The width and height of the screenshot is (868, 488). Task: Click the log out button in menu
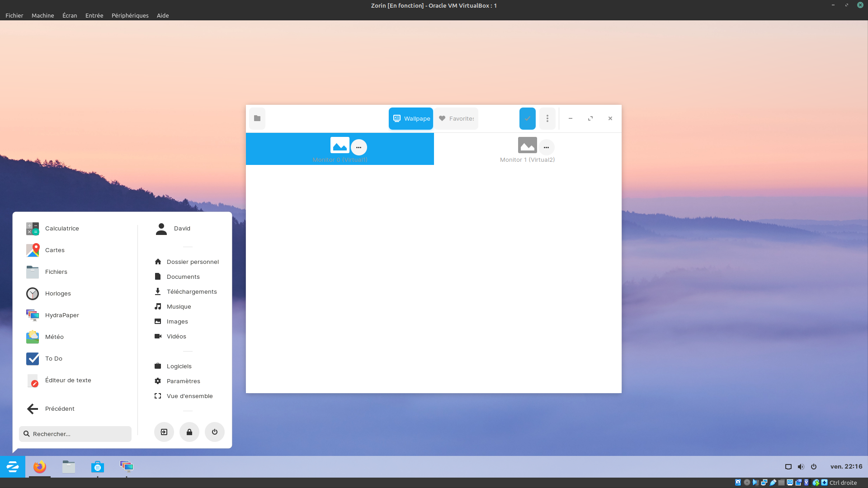click(x=164, y=432)
